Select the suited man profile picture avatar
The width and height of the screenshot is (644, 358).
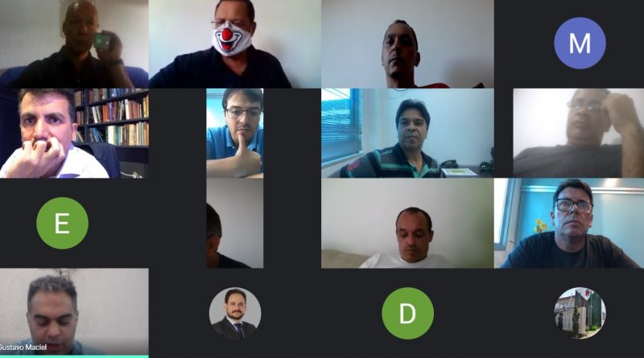(x=235, y=313)
